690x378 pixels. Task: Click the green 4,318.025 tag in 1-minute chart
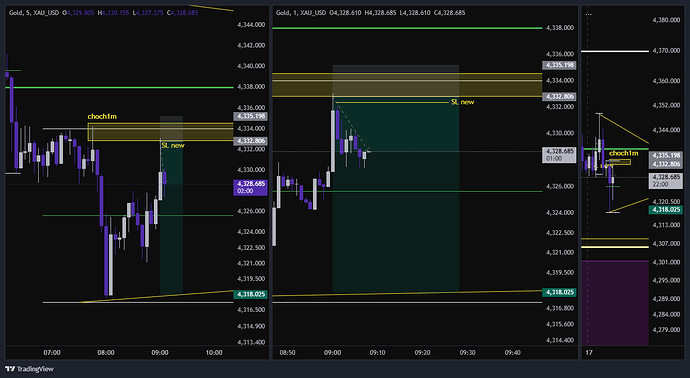click(x=559, y=292)
